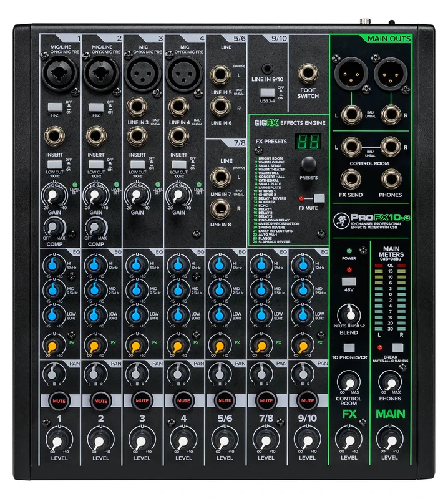Click the channel 2 COMP knob
The height and width of the screenshot is (499, 448).
pyautogui.click(x=94, y=227)
